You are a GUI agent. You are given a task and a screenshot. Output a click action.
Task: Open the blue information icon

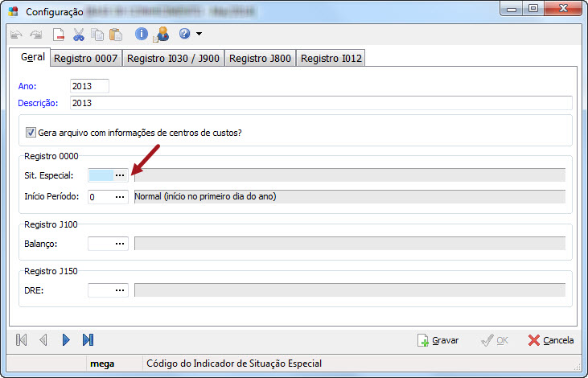pos(142,34)
